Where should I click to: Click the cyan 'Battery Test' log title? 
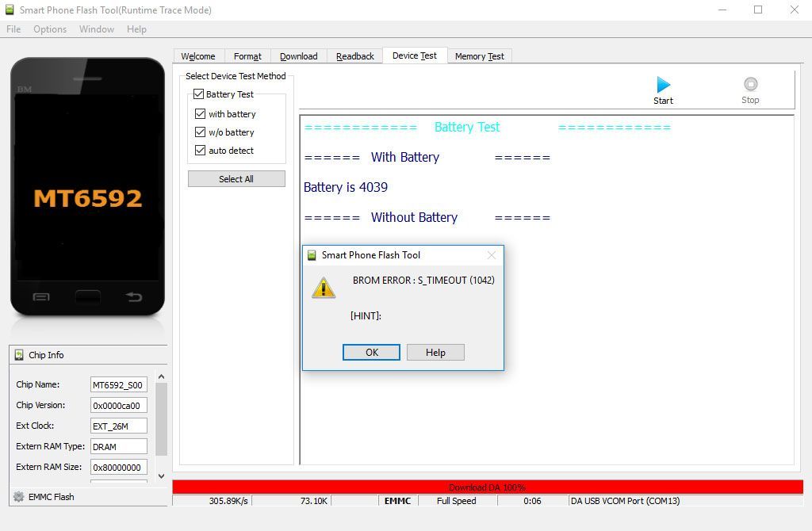pos(467,127)
